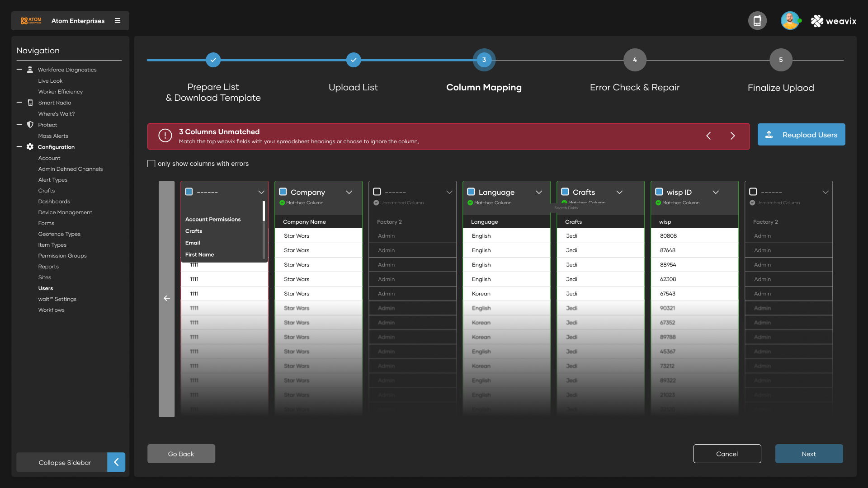Screen dimensions: 868x488
Task: Collapse the Workforce Diagnostics tree section
Action: point(19,70)
